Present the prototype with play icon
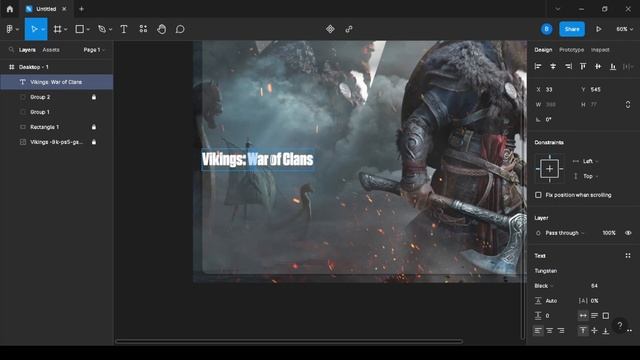640x360 pixels. click(x=598, y=29)
